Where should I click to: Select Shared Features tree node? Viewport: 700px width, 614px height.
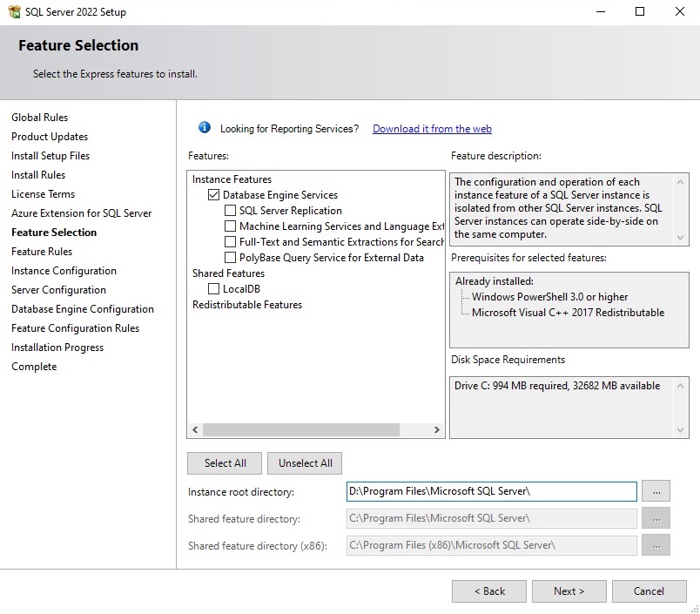coord(228,273)
